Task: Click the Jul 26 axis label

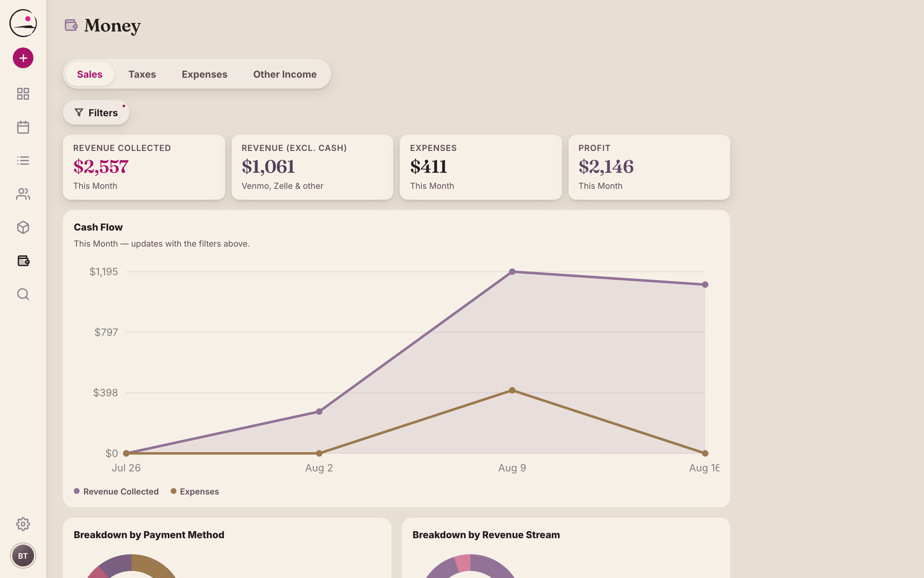Action: (x=126, y=468)
